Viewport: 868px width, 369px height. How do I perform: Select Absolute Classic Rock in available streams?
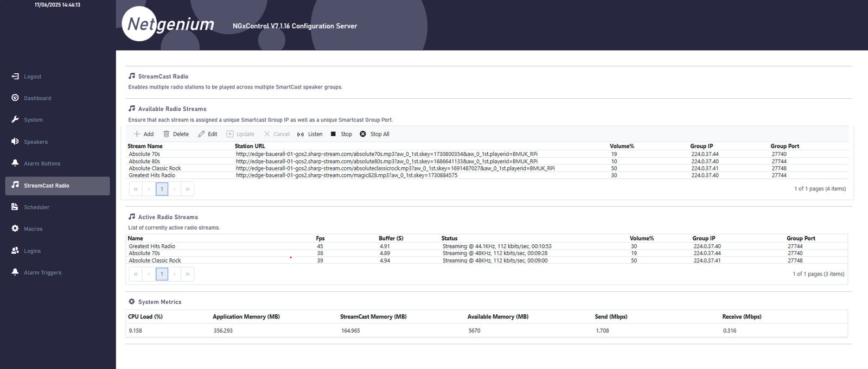pyautogui.click(x=487, y=168)
